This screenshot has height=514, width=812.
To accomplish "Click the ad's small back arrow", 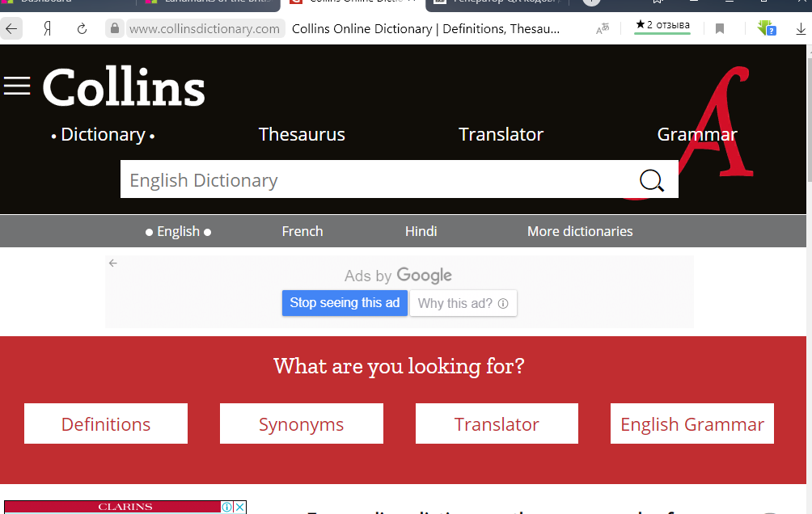I will (x=113, y=263).
